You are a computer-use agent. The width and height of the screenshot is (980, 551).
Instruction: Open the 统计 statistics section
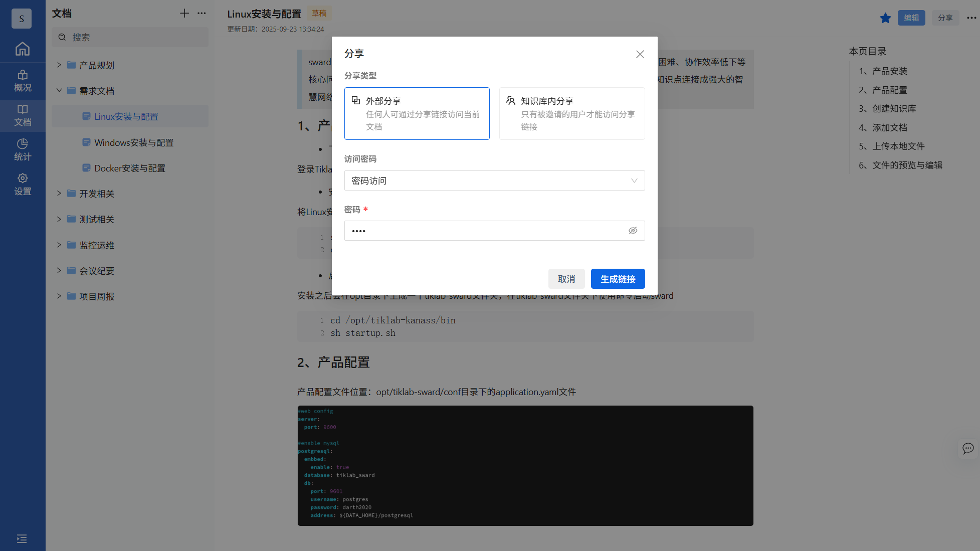pos(23,150)
